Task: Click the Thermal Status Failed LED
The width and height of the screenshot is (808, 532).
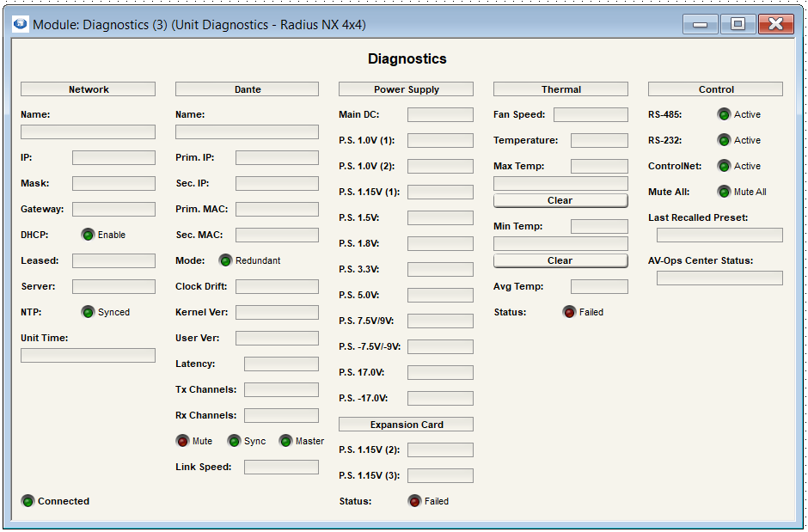Action: [569, 312]
